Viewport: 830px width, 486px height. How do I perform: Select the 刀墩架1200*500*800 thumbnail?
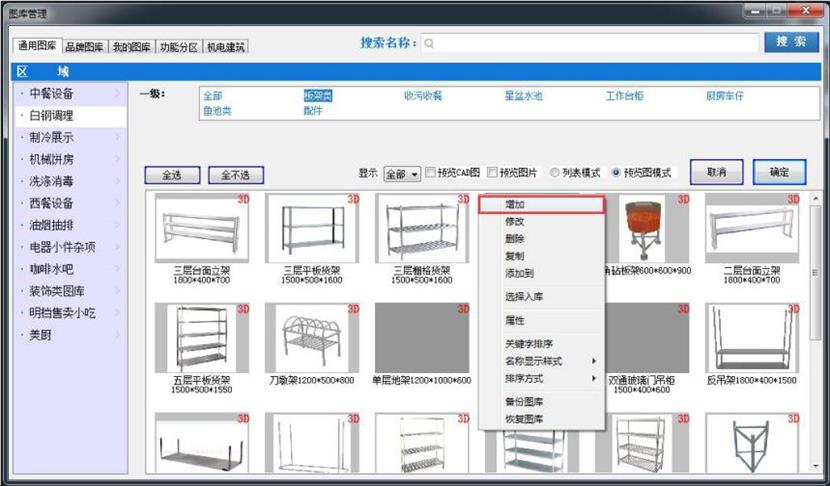pyautogui.click(x=312, y=338)
